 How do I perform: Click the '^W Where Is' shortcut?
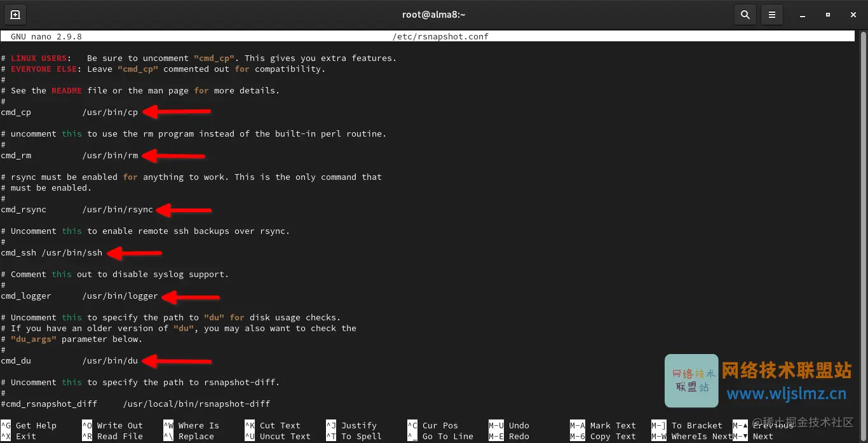click(191, 425)
